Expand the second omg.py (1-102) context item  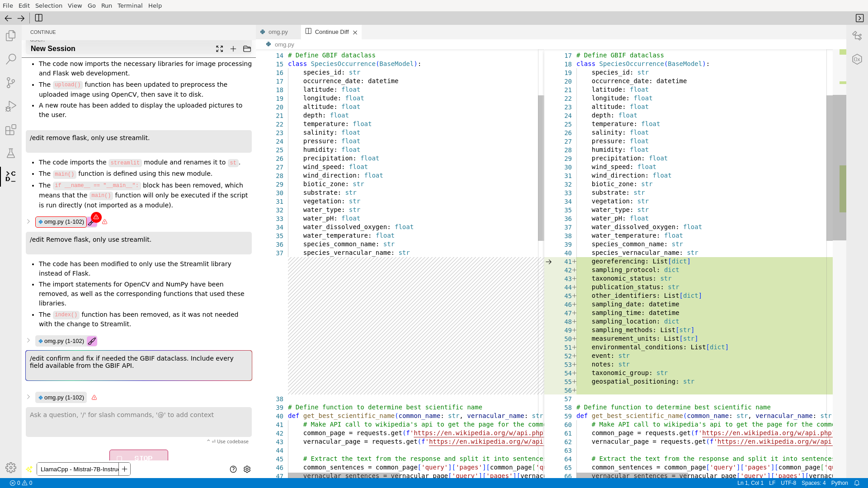coord(28,340)
